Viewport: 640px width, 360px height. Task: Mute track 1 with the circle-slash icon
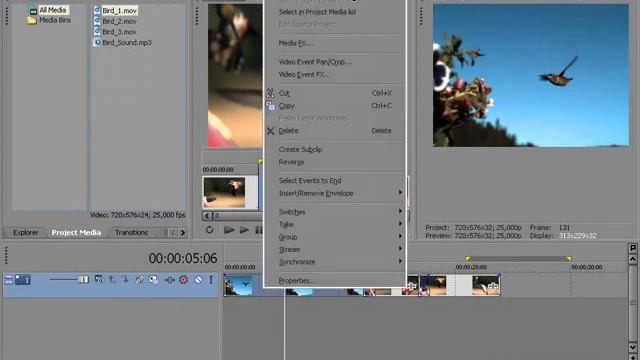pyautogui.click(x=198, y=280)
